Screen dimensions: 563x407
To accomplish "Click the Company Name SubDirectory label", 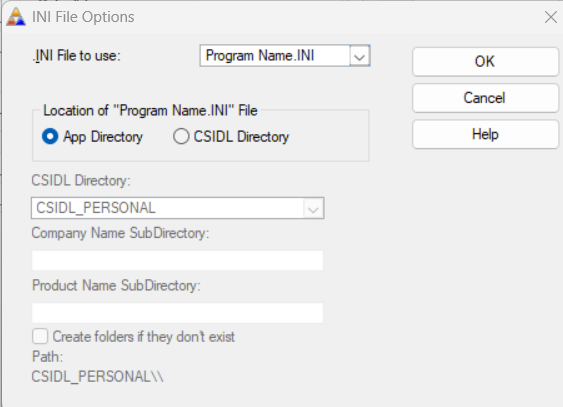I will (120, 233).
